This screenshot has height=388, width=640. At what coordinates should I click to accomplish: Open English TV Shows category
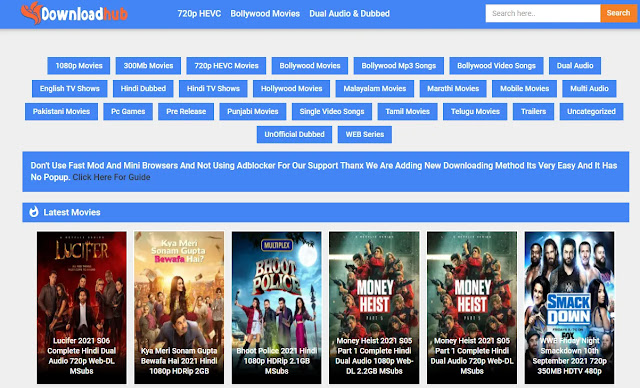click(x=69, y=89)
